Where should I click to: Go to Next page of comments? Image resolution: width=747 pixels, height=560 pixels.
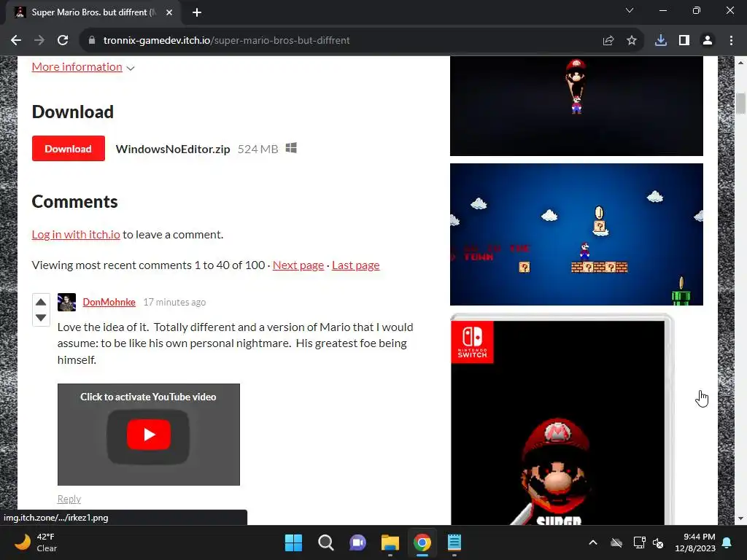[298, 265]
